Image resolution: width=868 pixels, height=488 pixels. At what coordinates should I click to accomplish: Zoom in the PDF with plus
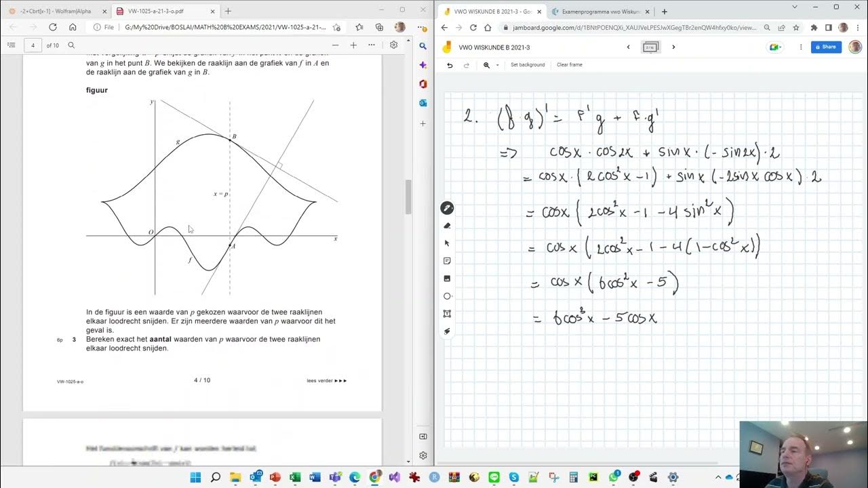point(353,45)
